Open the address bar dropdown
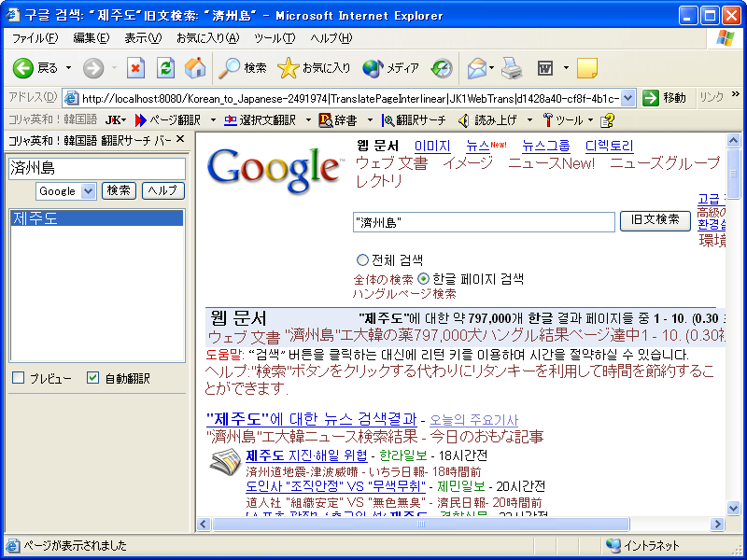The image size is (747, 560). click(628, 98)
